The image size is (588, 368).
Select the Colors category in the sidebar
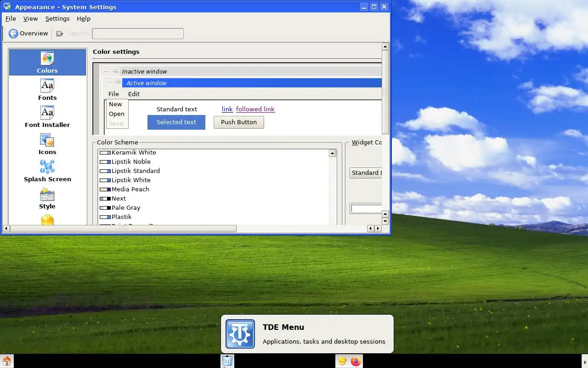(47, 62)
